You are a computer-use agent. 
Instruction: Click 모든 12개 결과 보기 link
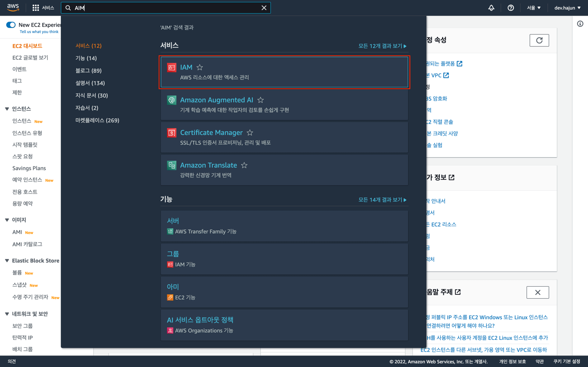[x=382, y=46]
